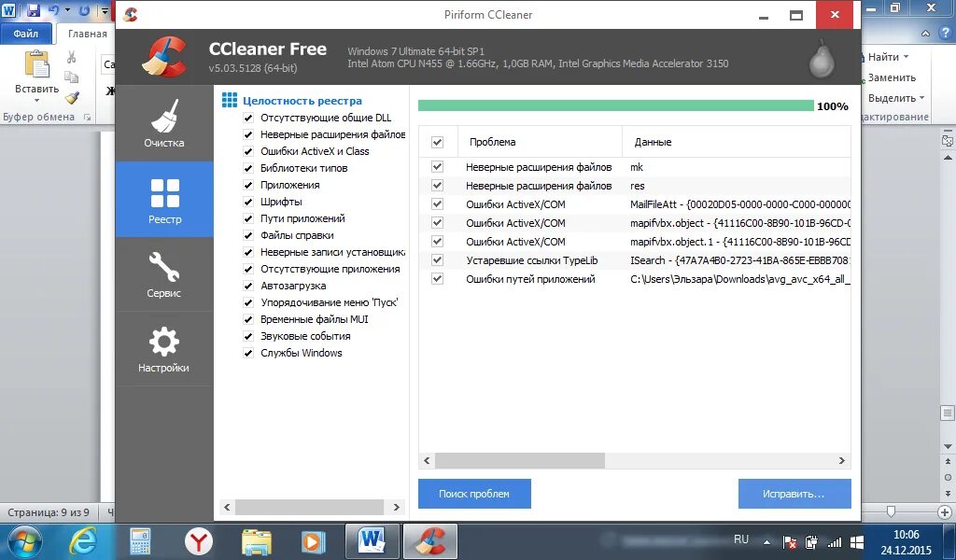Show hidden tray icons arrow
This screenshot has height=560, width=956.
point(767,541)
